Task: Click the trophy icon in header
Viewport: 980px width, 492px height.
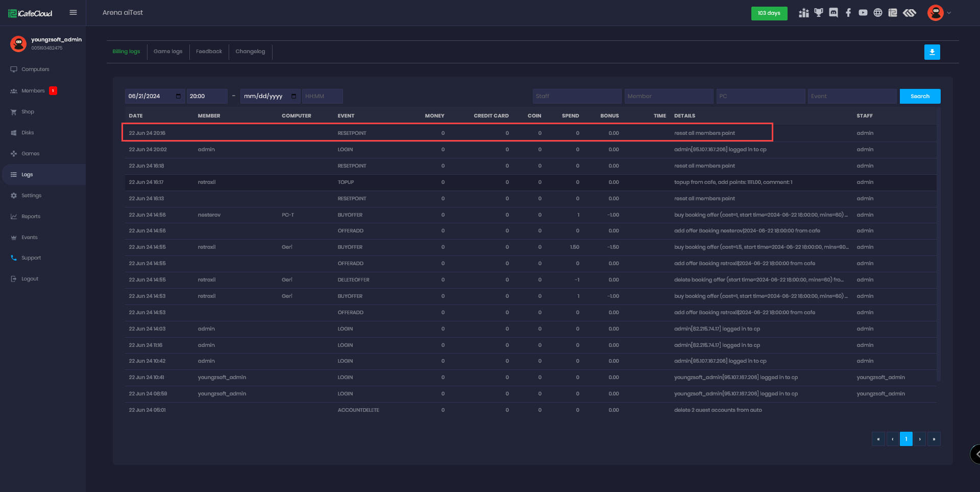Action: (819, 13)
